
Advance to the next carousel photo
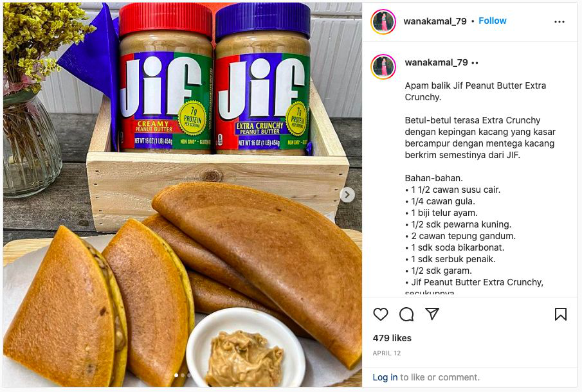pyautogui.click(x=347, y=194)
